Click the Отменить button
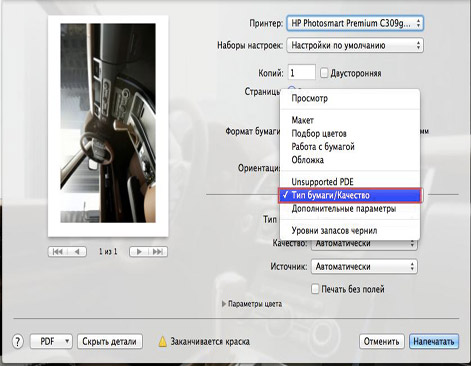This screenshot has height=366, width=471. (381, 341)
